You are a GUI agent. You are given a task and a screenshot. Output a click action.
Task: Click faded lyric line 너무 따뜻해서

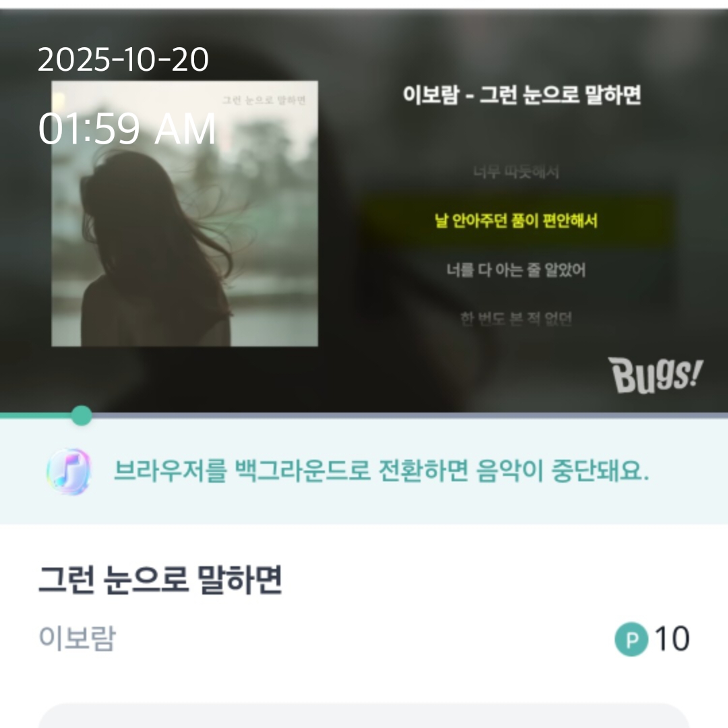(x=516, y=173)
